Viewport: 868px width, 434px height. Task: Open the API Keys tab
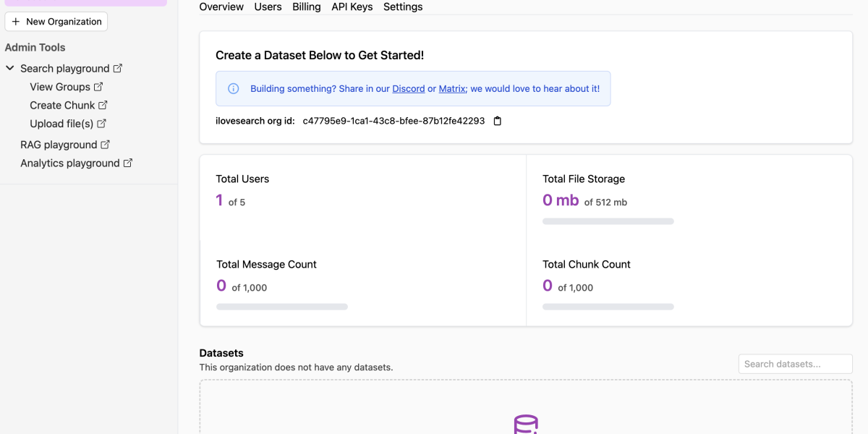pyautogui.click(x=352, y=7)
